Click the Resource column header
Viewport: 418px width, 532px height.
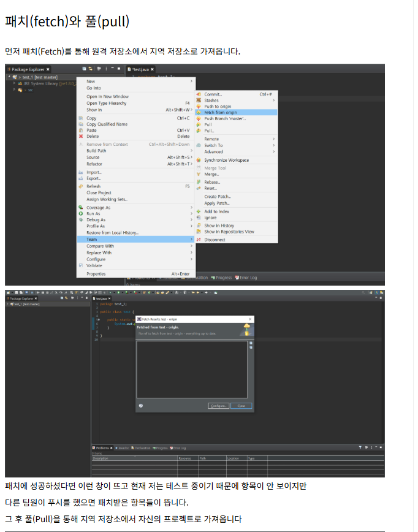(188, 458)
